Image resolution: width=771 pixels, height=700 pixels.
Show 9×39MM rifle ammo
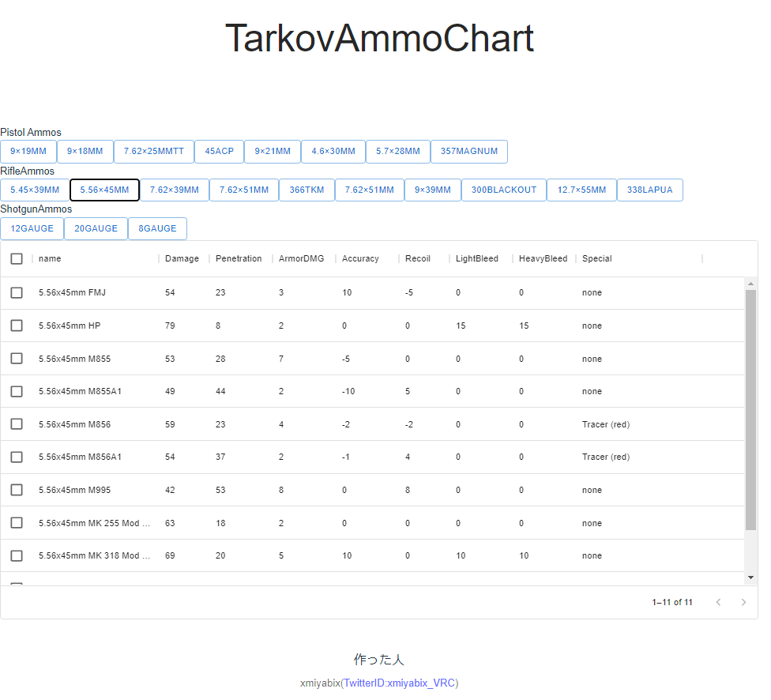click(433, 190)
